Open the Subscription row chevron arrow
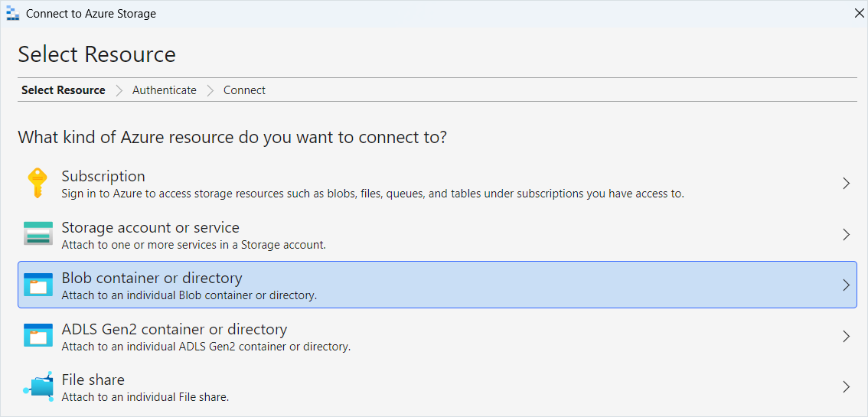Viewport: 868px width, 417px height. [846, 184]
